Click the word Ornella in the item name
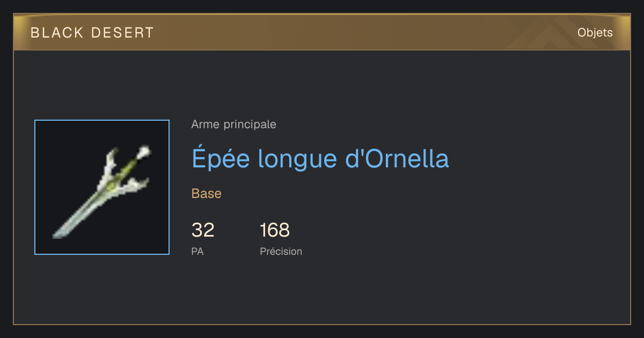This screenshot has height=338, width=644. click(x=405, y=159)
